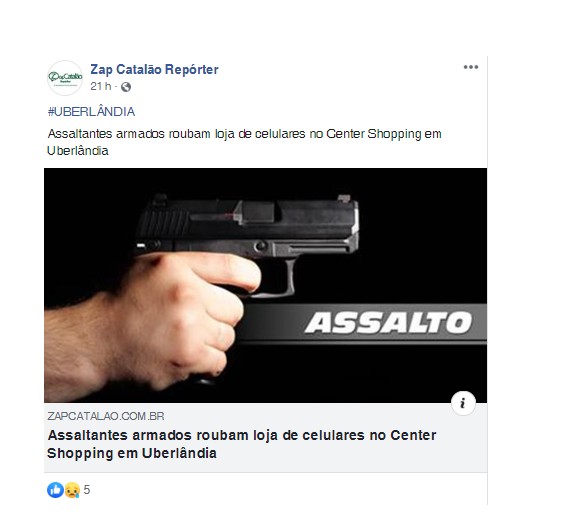The image size is (573, 526).
Task: Open the 21 h timestamp link
Action: [x=101, y=87]
